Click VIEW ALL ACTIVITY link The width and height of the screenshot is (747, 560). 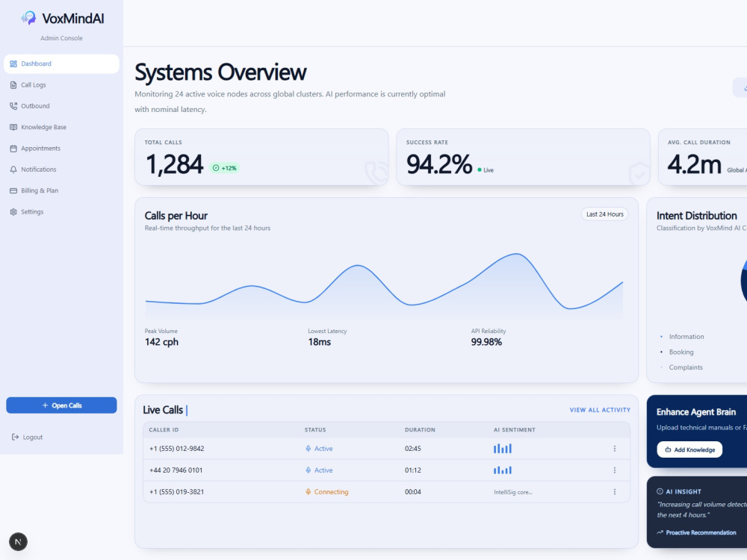point(600,410)
